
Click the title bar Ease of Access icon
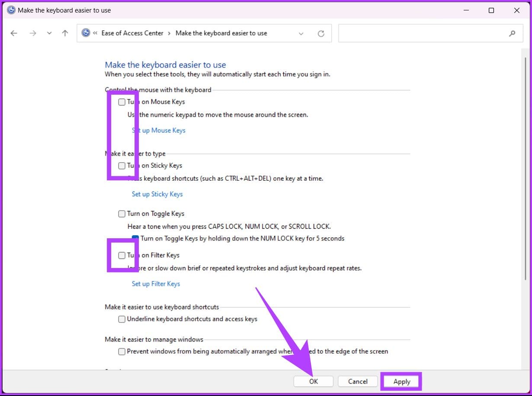pos(11,10)
